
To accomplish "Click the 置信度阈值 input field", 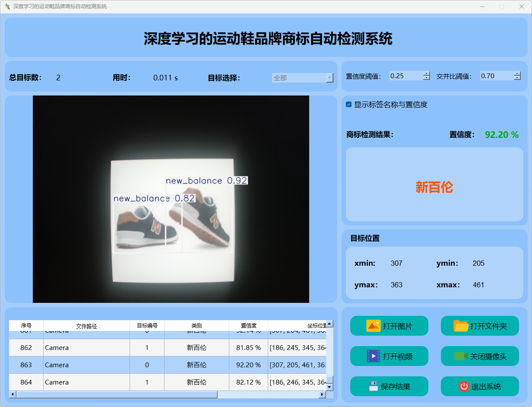I will coord(405,76).
